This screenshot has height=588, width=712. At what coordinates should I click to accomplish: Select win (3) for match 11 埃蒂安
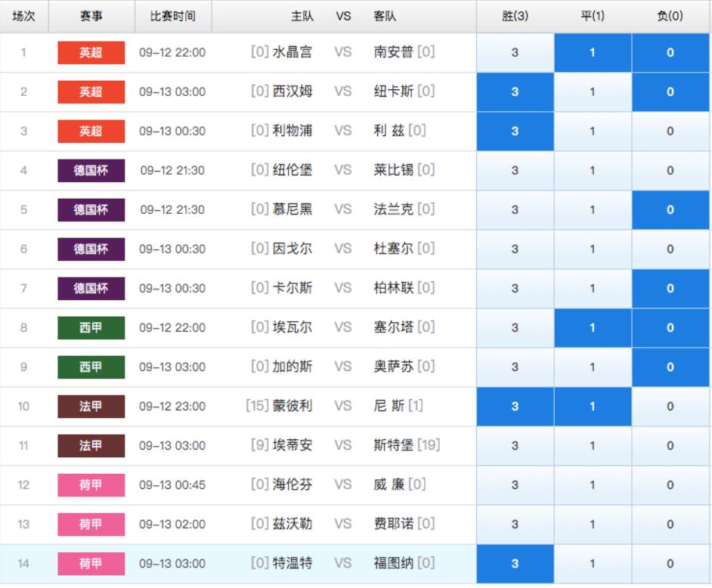tap(515, 446)
